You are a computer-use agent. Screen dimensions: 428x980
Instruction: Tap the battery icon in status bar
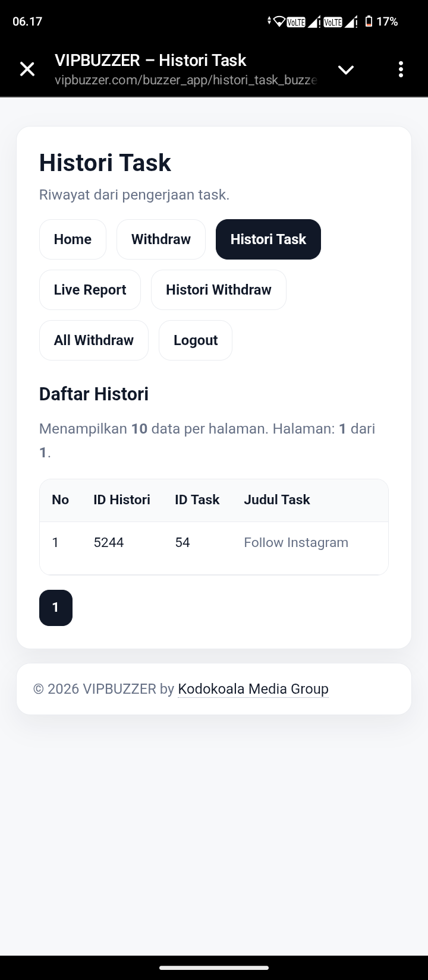pyautogui.click(x=369, y=22)
